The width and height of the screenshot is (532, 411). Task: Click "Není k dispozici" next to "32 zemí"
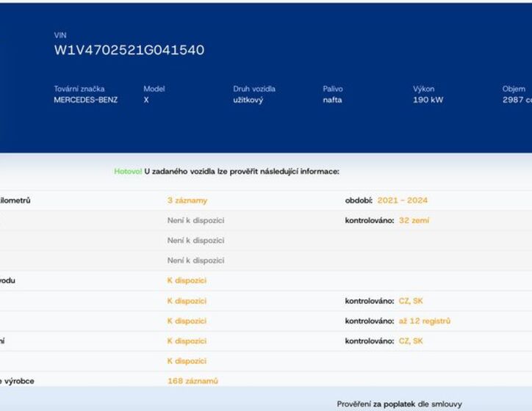coord(195,220)
